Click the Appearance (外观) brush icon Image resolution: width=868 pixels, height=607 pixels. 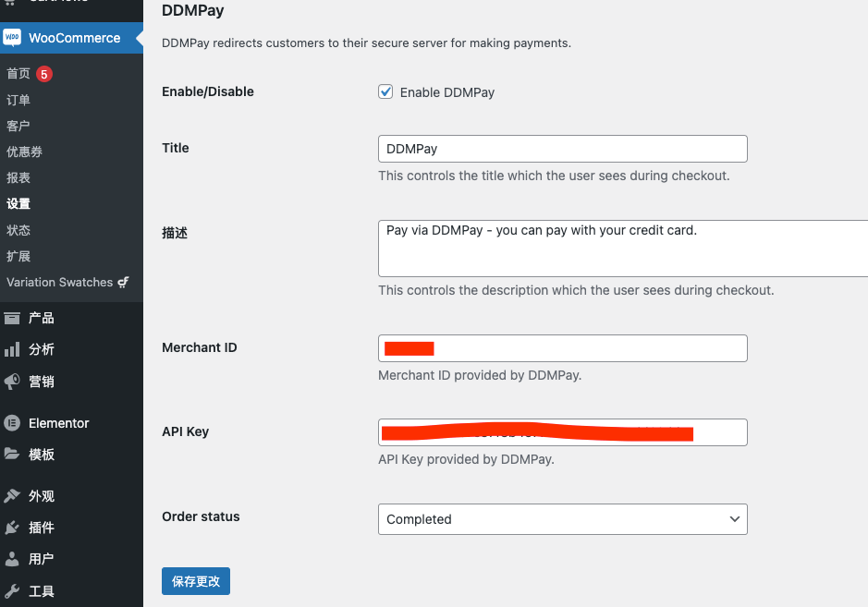point(12,496)
